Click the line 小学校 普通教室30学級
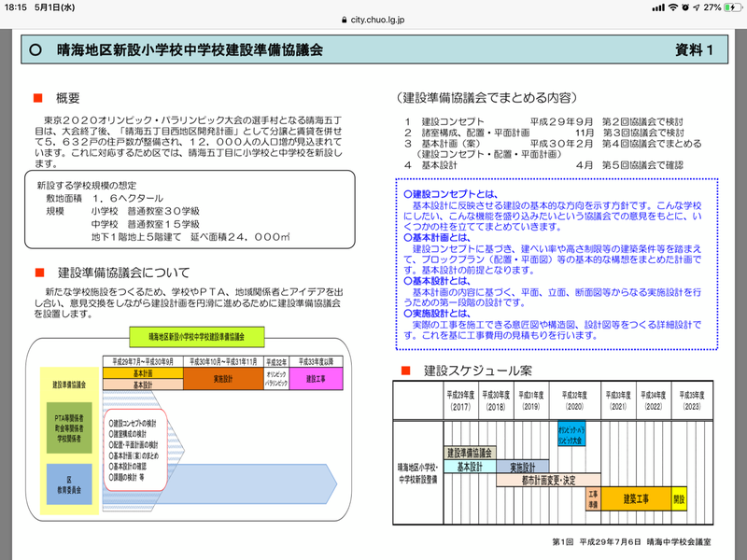The height and width of the screenshot is (560, 747). coord(146,211)
